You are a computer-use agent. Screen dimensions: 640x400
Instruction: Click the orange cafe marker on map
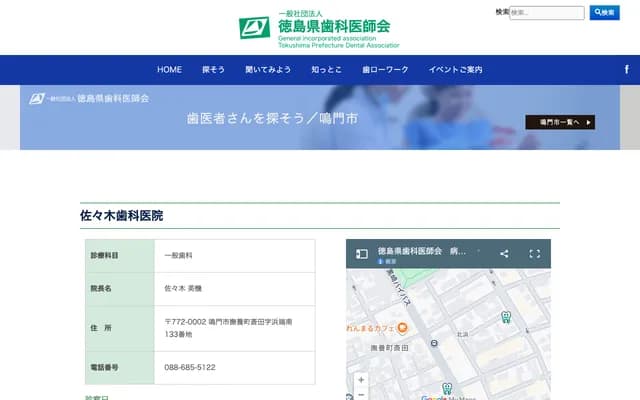[400, 328]
